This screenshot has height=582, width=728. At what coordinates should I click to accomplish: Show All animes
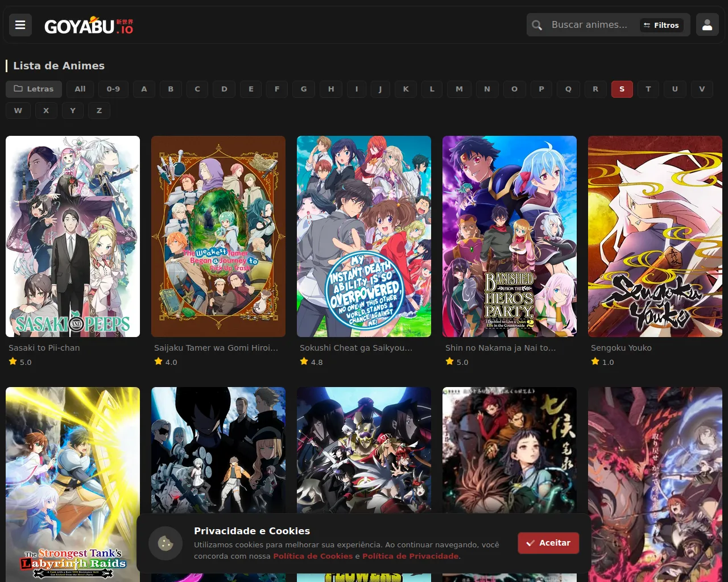pyautogui.click(x=80, y=89)
